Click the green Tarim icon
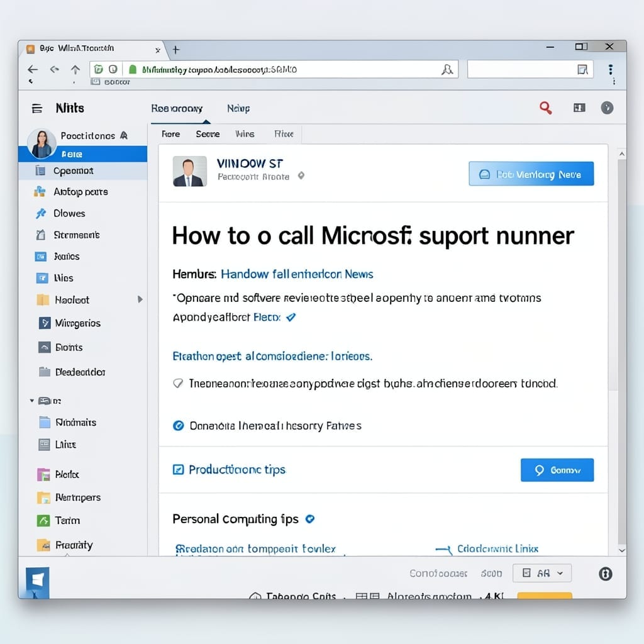This screenshot has height=644, width=644. click(43, 521)
